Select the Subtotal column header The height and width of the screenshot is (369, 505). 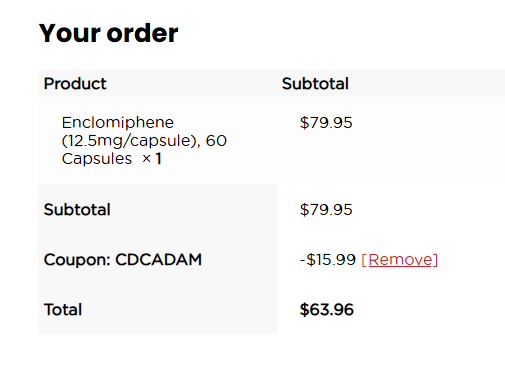315,83
